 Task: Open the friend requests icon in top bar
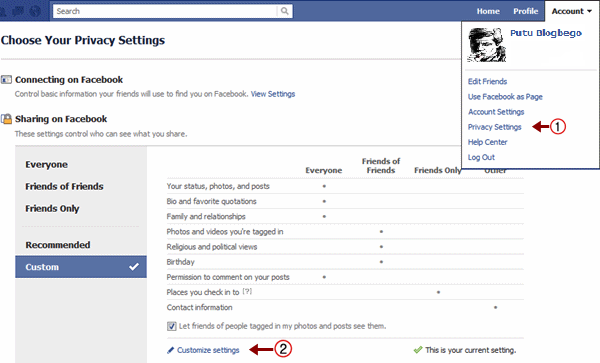[2, 12]
